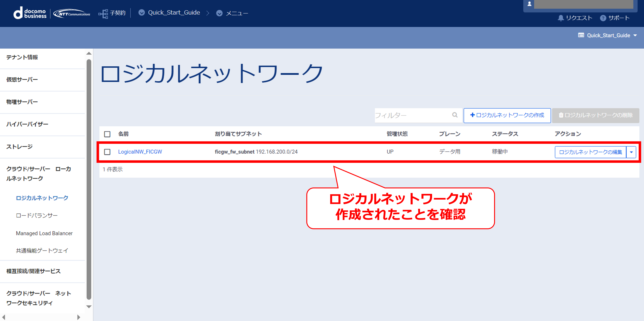Expand the メニュー dropdown in header
Image resolution: width=644 pixels, height=321 pixels.
(219, 13)
